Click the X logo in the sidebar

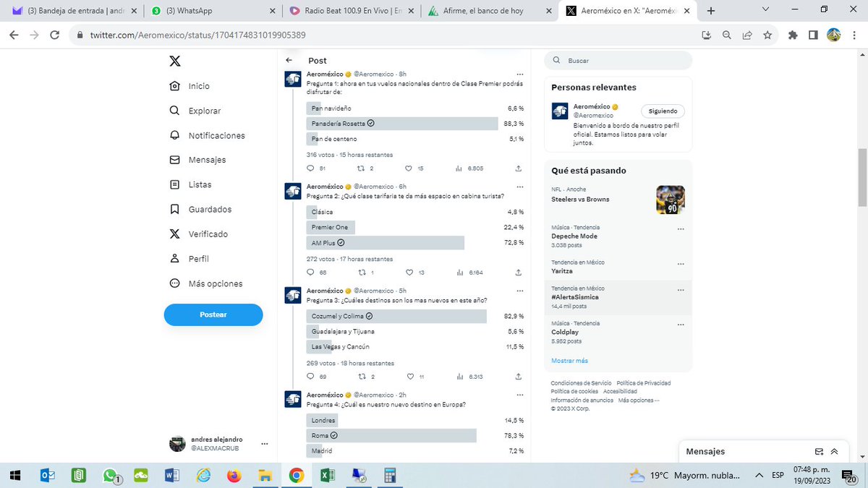click(175, 61)
